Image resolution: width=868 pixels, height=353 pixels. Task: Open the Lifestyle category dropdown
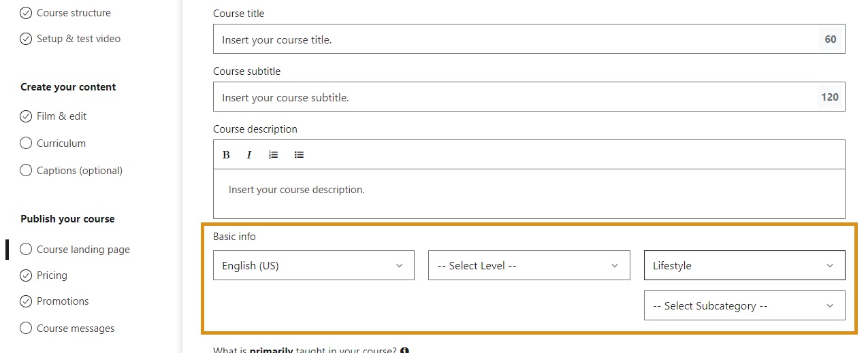(x=744, y=265)
